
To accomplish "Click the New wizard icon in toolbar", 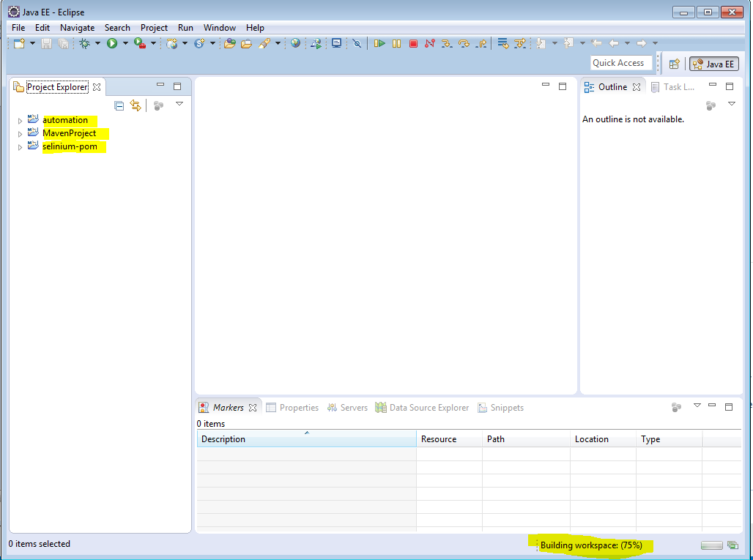I will pos(19,44).
